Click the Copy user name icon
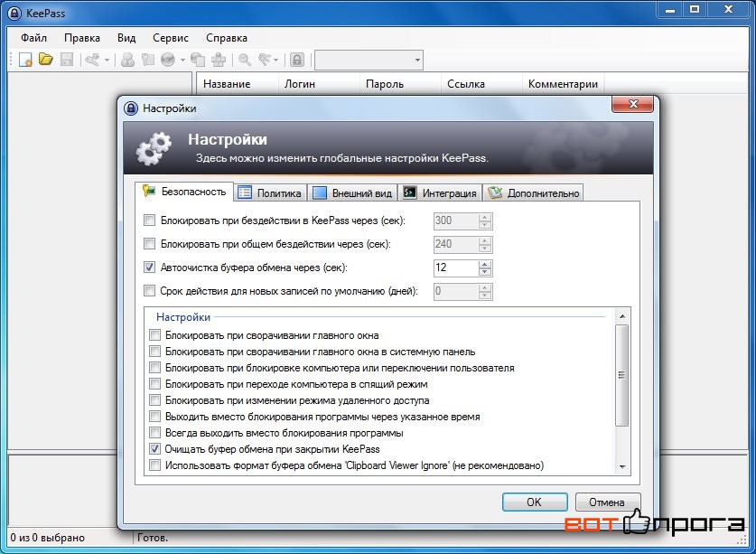756x554 pixels. click(127, 60)
